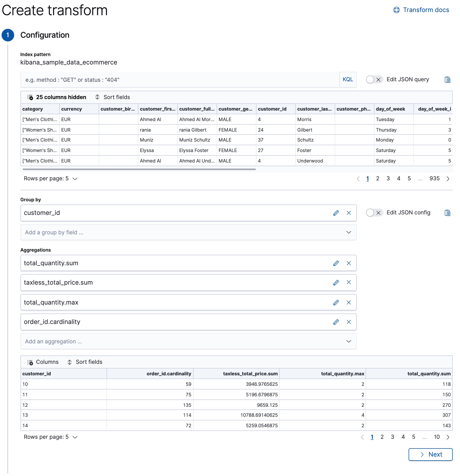Switch query language using the KQL button

click(x=347, y=79)
